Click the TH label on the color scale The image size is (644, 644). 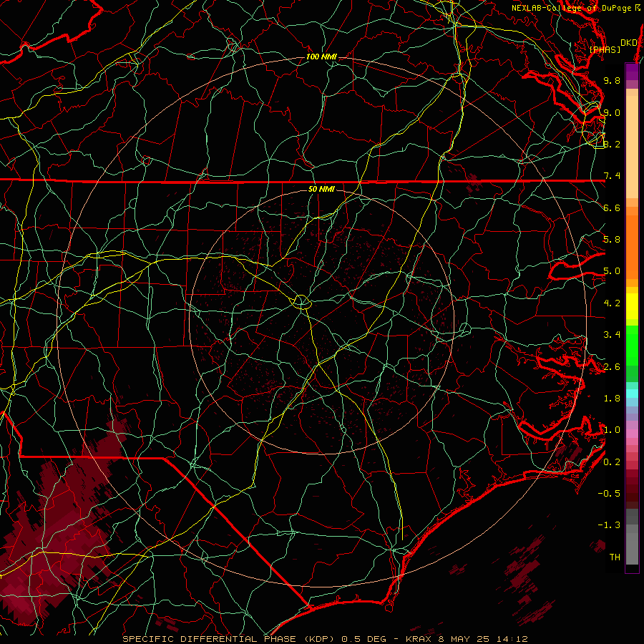[615, 557]
